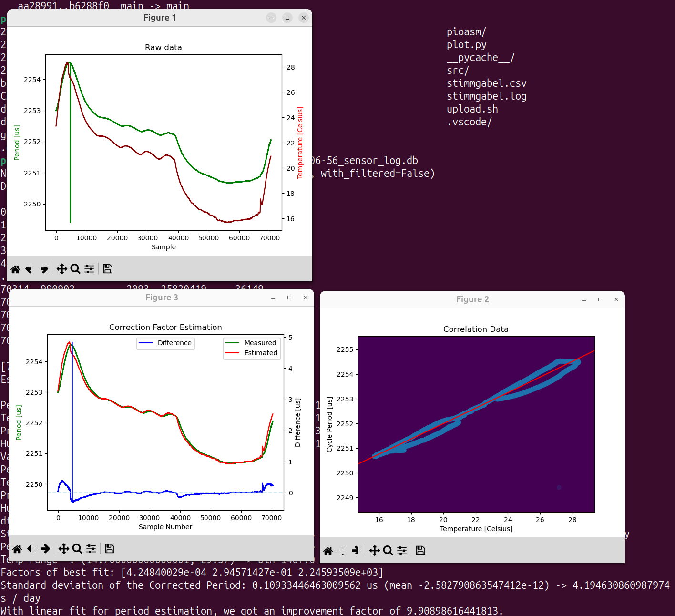The width and height of the screenshot is (675, 616).
Task: Save Figure 2 with the floppy icon
Action: (x=420, y=551)
